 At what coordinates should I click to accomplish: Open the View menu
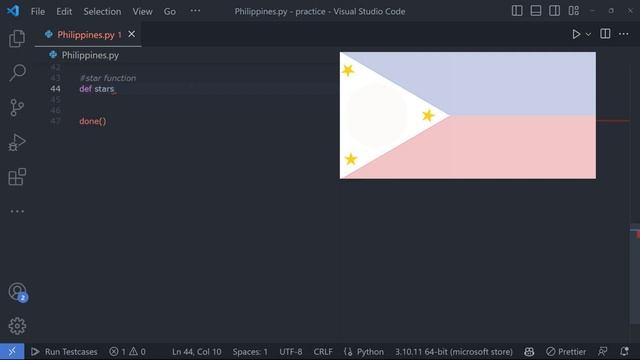pyautogui.click(x=142, y=11)
